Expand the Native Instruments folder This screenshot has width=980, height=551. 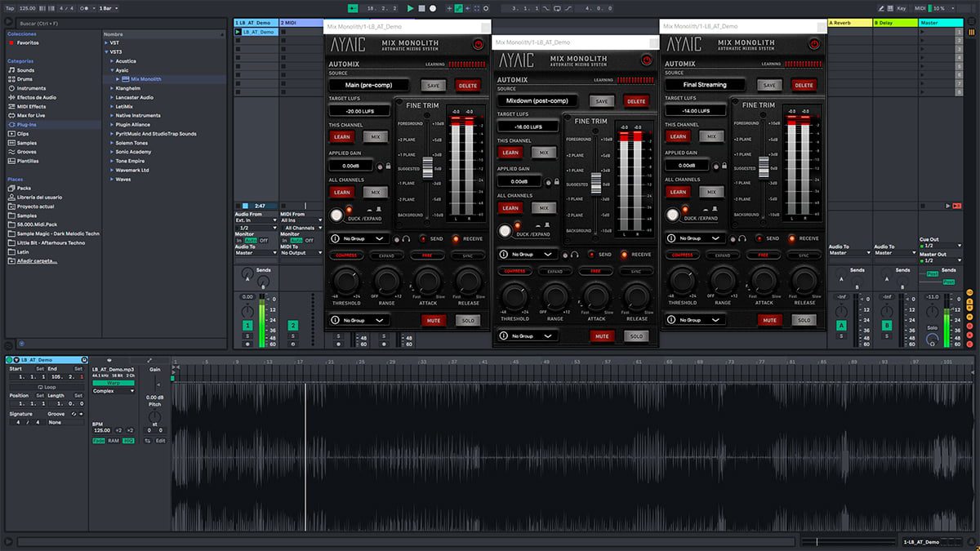(x=112, y=115)
